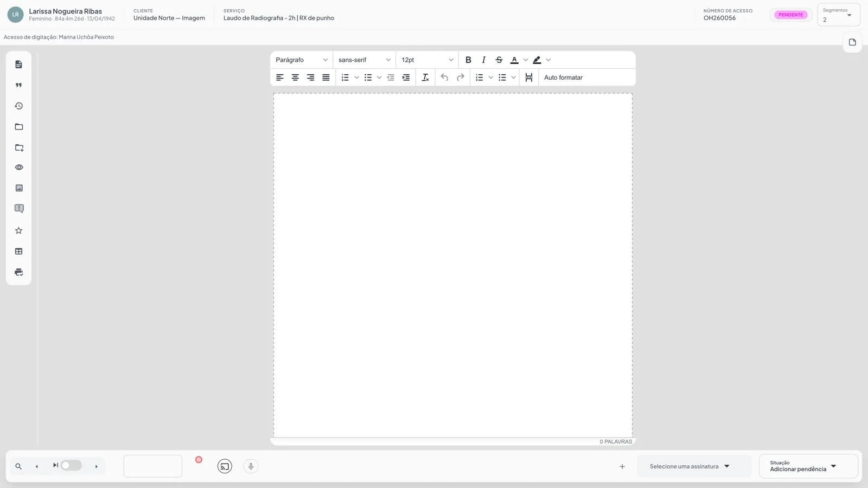Toggle the playback switch in bottom bar
868x488 pixels.
pos(71,466)
